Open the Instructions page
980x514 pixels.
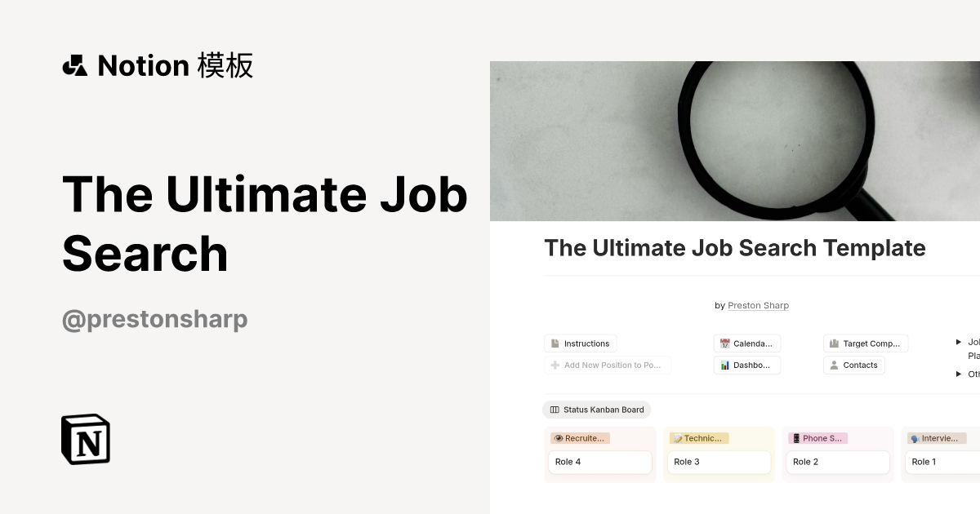(586, 343)
